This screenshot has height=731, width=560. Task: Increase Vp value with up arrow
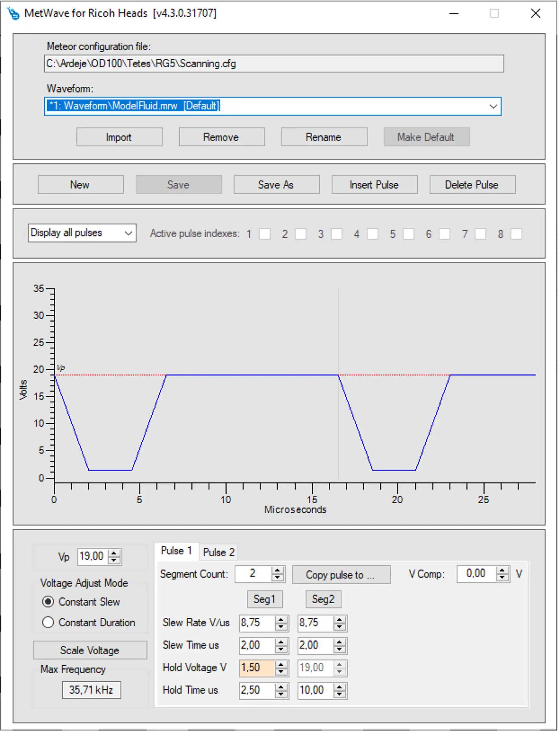[114, 553]
